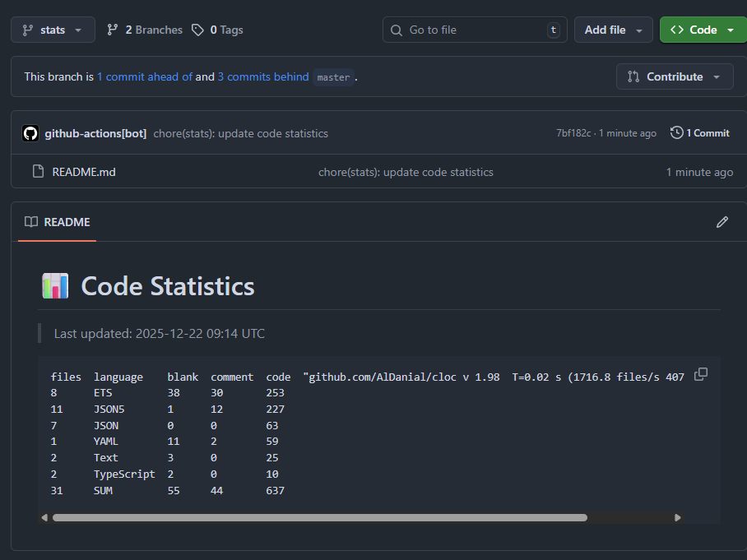Click the github-actions bot avatar icon
Image resolution: width=747 pixels, height=560 pixels.
pos(30,133)
